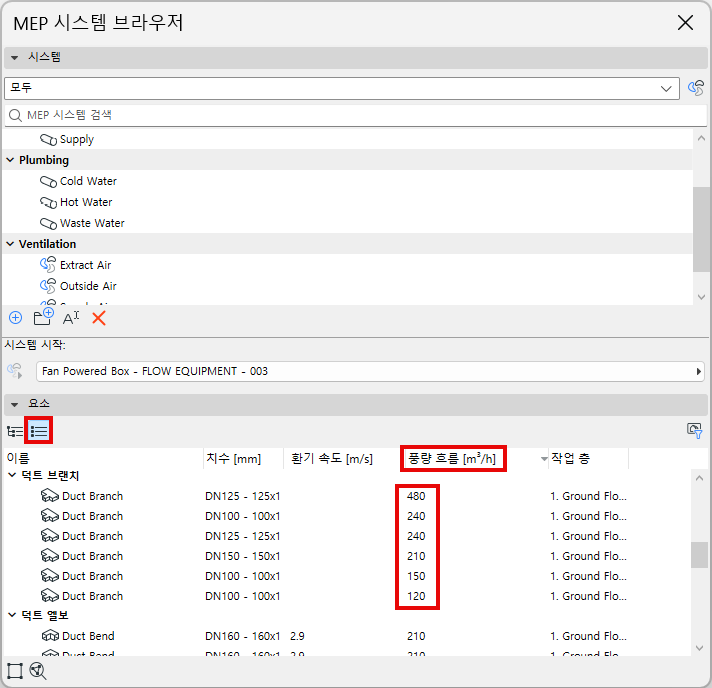Click the Extract Air ventilation icon
Image resolution: width=712 pixels, height=688 pixels.
pos(48,265)
